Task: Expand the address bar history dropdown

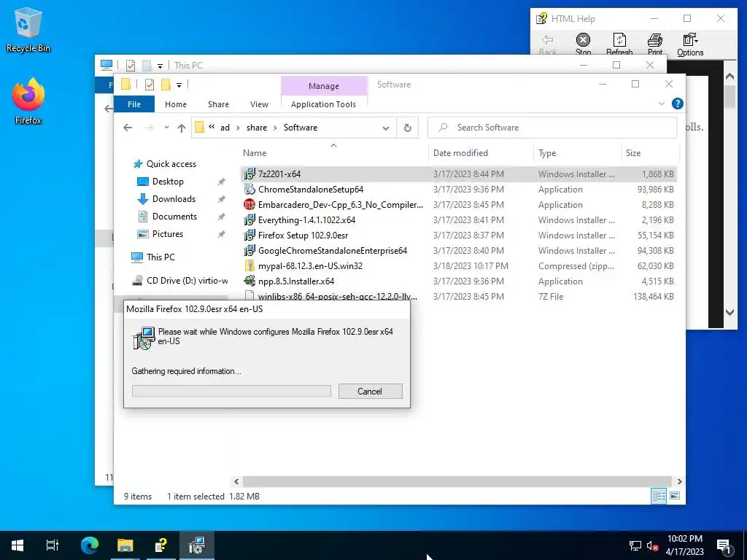Action: [385, 128]
